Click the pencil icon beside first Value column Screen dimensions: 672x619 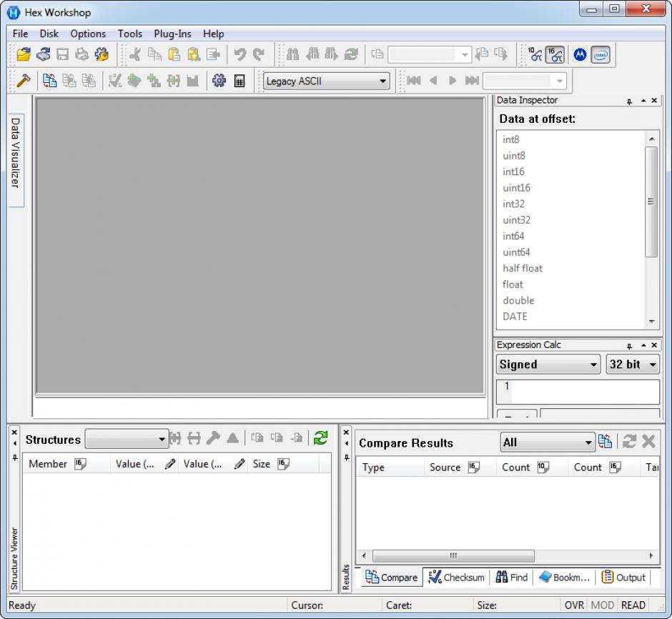pos(170,464)
